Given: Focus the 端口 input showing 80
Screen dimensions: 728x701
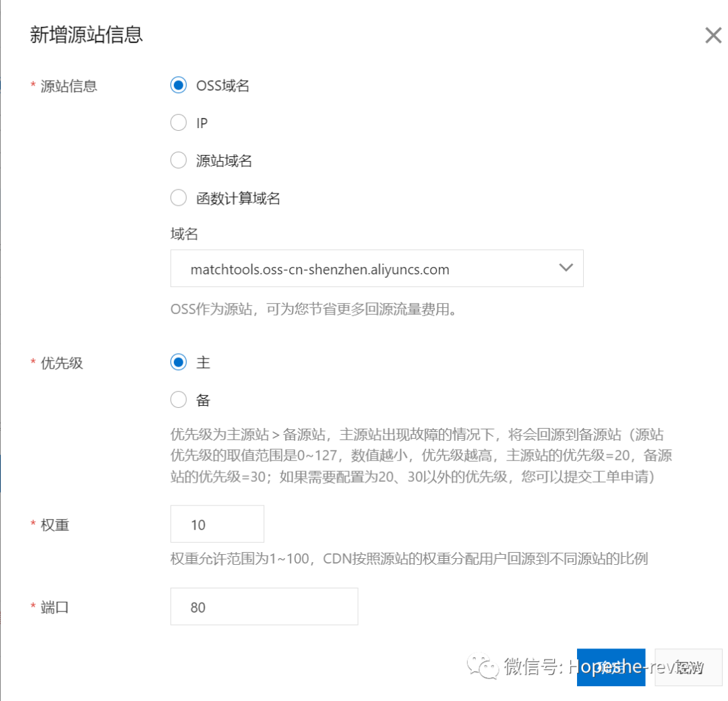Looking at the screenshot, I should [x=264, y=606].
